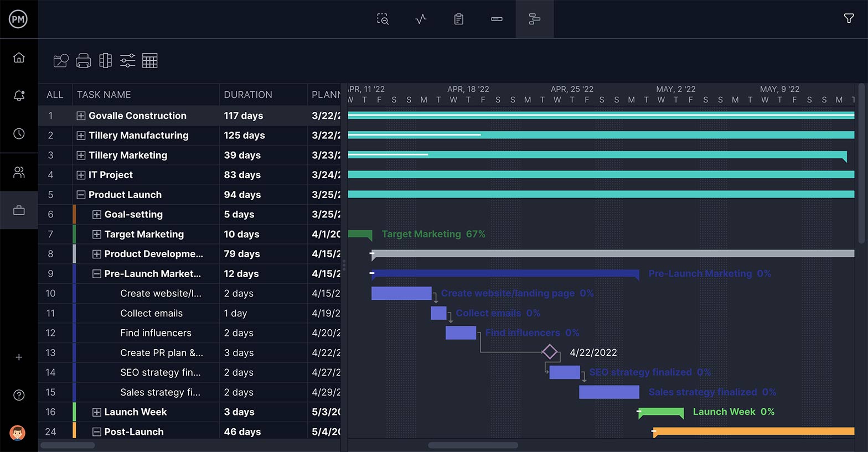The image size is (868, 452).
Task: Click the TASK NAME column header
Action: 104,95
